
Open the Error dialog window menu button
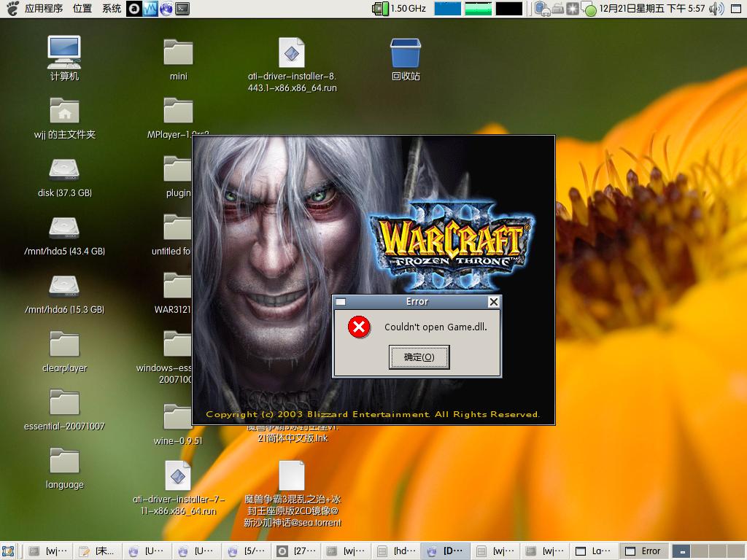[x=341, y=302]
